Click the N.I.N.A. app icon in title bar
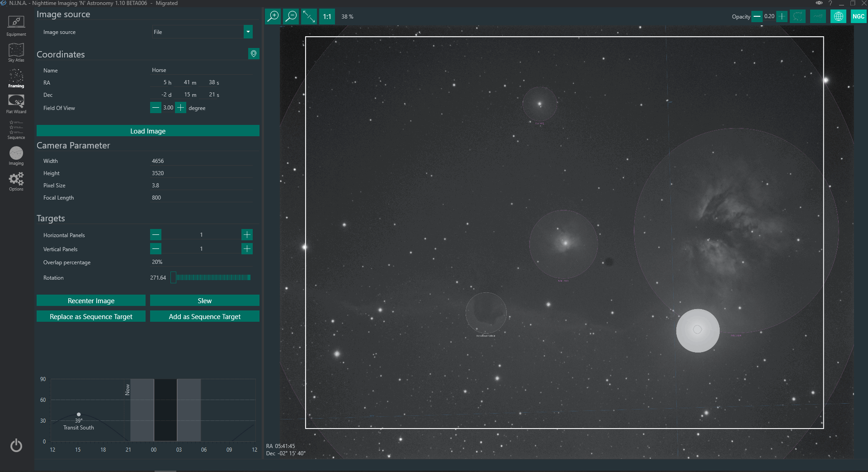 [x=4, y=3]
